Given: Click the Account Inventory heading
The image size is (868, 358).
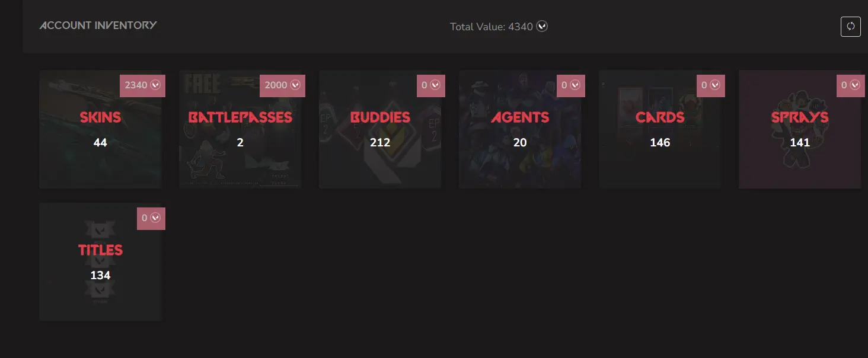Looking at the screenshot, I should (98, 25).
